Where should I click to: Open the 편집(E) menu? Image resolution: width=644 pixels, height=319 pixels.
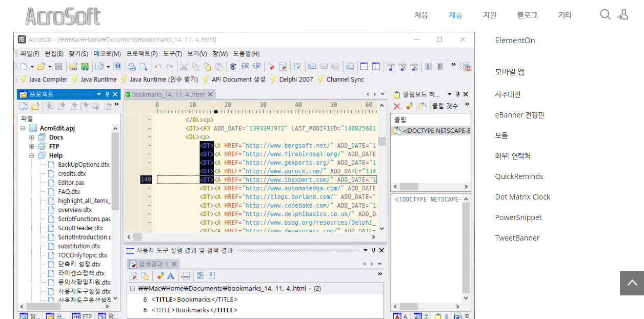pyautogui.click(x=54, y=53)
